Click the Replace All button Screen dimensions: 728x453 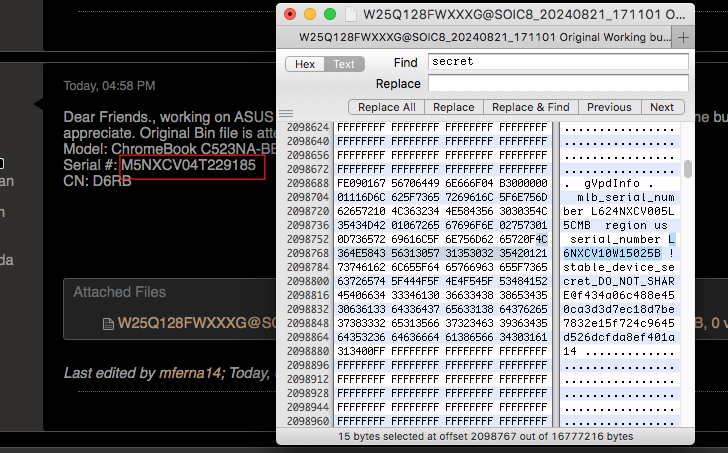tap(386, 107)
